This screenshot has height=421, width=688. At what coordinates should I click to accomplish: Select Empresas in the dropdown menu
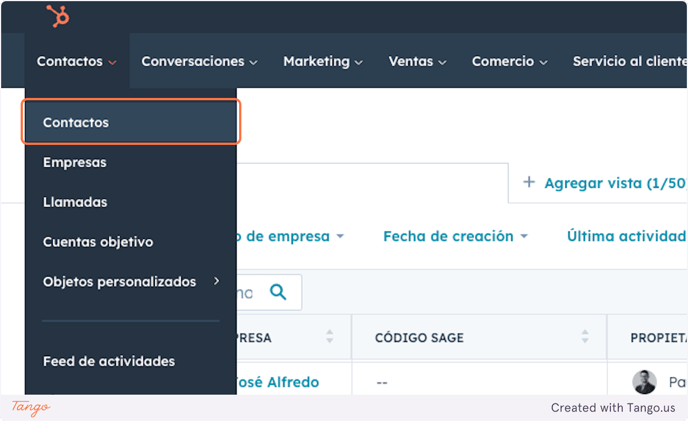131,162
